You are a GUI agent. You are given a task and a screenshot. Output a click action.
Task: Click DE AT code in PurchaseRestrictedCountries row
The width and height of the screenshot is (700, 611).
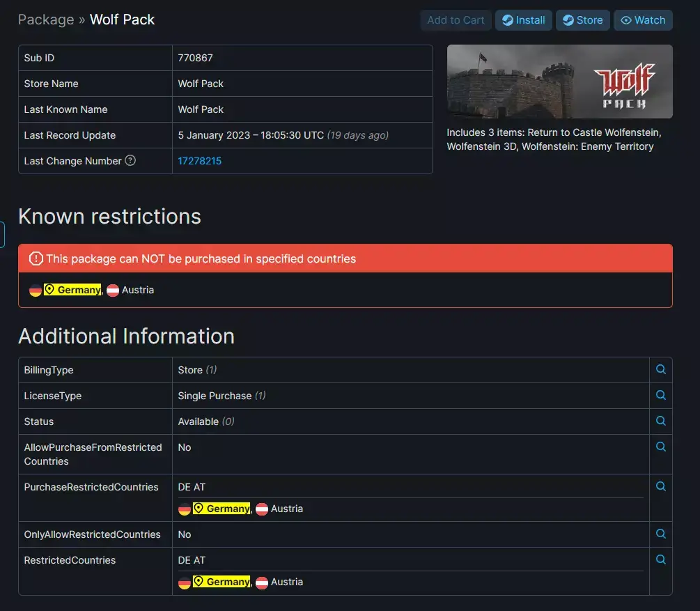point(192,487)
